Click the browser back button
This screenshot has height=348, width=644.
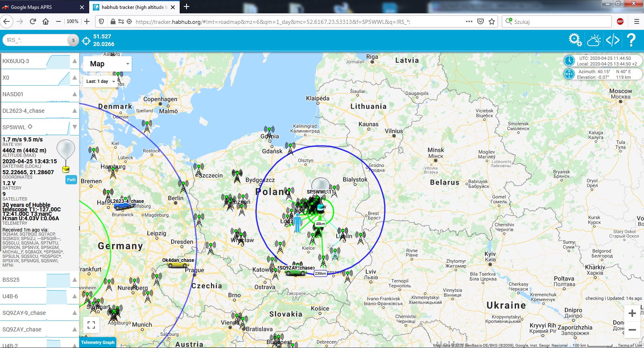point(7,21)
